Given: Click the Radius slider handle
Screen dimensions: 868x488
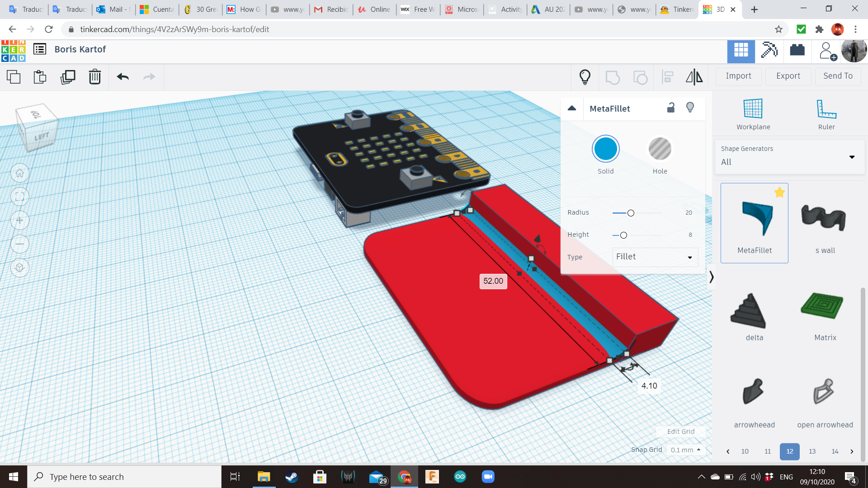Looking at the screenshot, I should point(631,213).
